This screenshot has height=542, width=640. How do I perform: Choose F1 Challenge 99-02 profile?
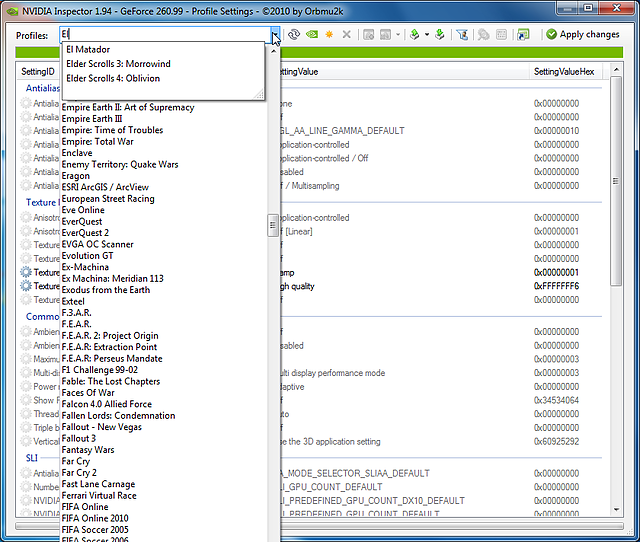tap(100, 370)
